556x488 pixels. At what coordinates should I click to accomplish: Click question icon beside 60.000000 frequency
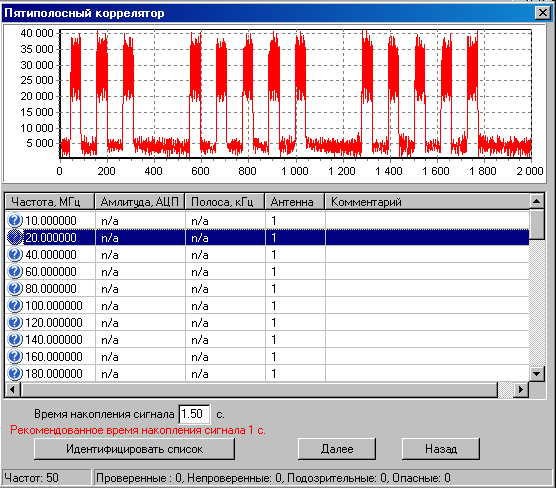coord(15,271)
